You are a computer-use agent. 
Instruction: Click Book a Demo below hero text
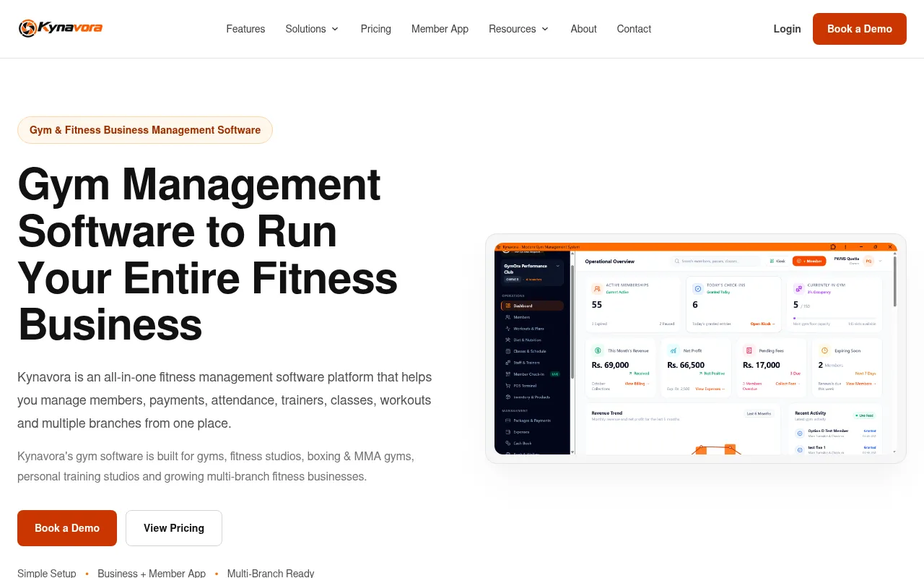click(67, 528)
